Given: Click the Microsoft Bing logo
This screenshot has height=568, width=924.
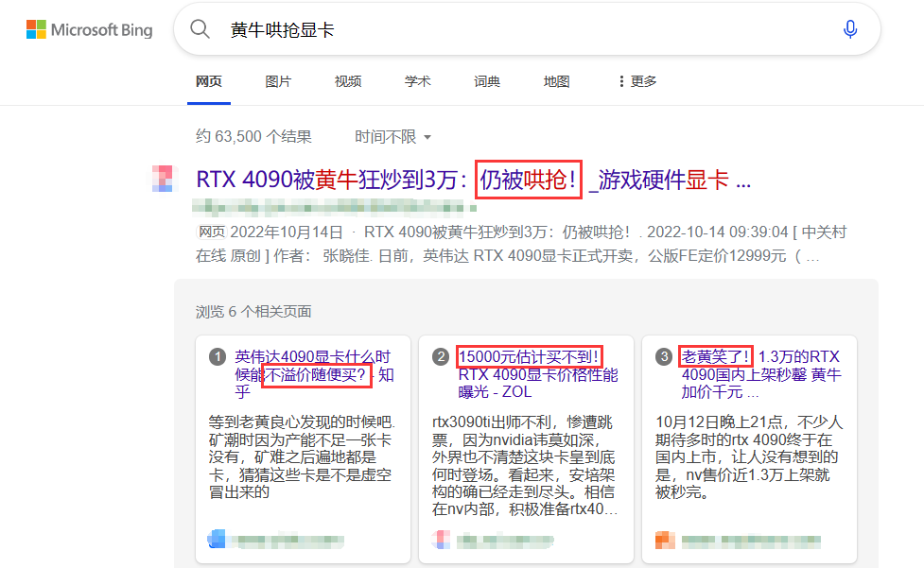Looking at the screenshot, I should pos(89,29).
